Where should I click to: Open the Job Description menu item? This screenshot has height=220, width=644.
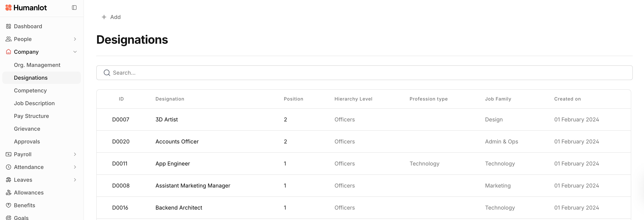pyautogui.click(x=34, y=103)
